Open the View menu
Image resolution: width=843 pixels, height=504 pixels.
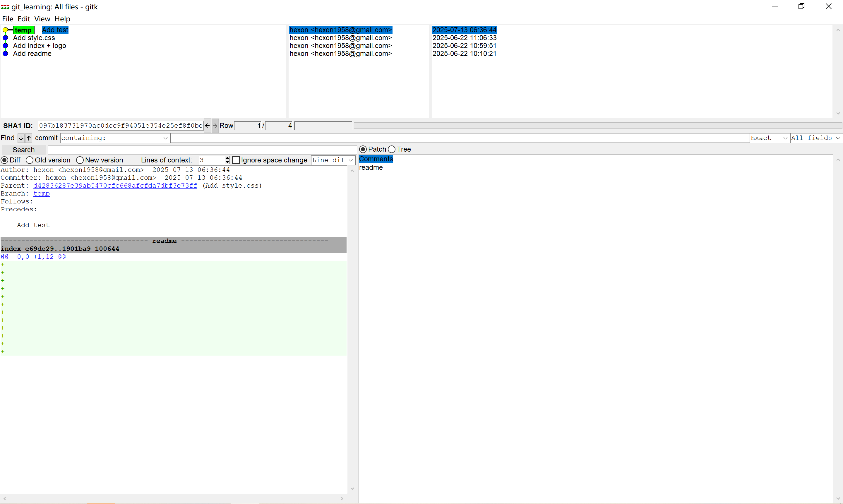[42, 19]
